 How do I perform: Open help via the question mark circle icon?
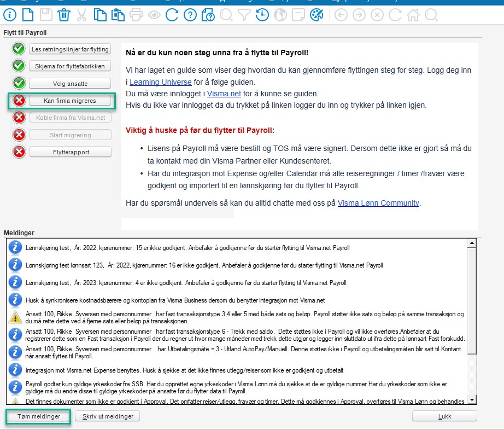190,15
